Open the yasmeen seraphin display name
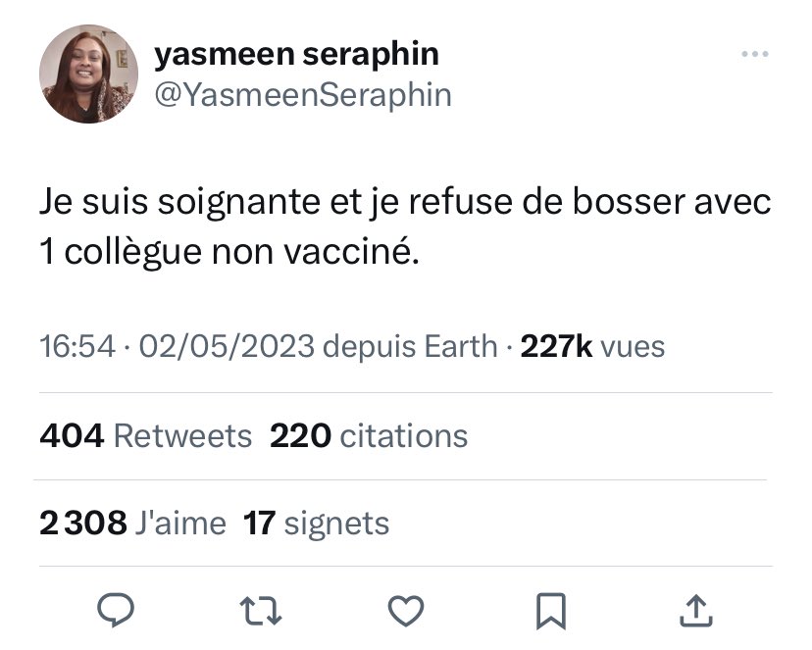The image size is (812, 650). click(x=297, y=54)
